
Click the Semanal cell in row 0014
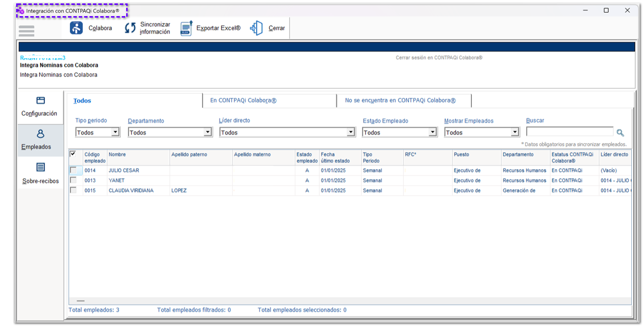tap(382, 171)
